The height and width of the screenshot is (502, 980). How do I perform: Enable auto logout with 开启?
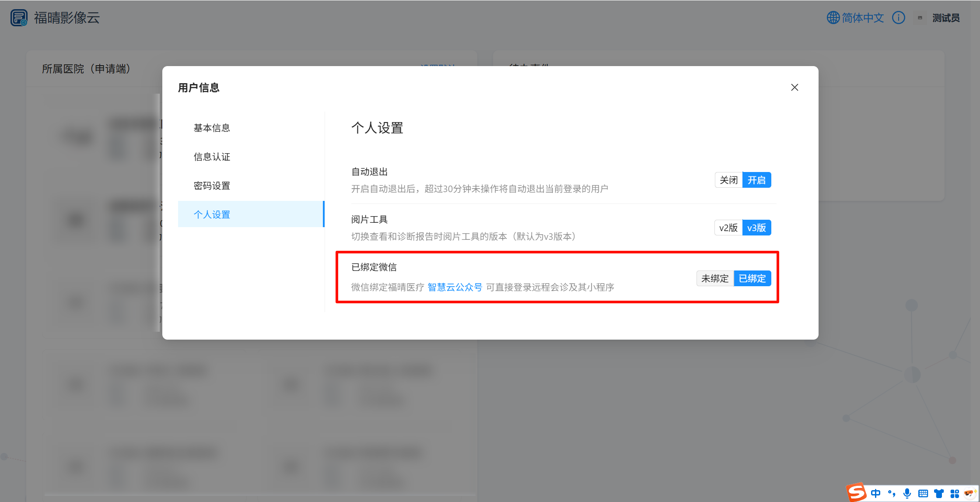(x=756, y=180)
